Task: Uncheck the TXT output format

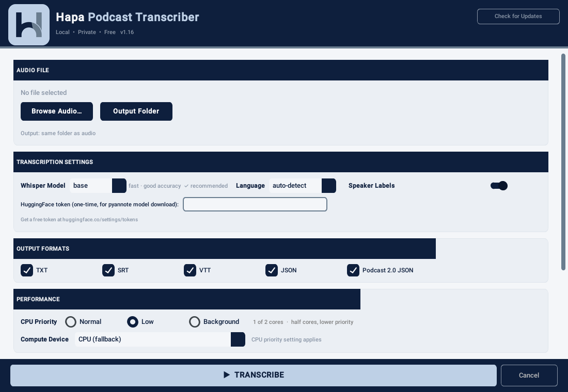Action: [x=27, y=270]
